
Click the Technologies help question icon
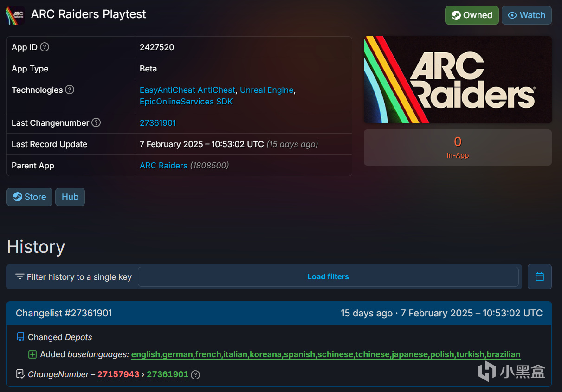70,90
